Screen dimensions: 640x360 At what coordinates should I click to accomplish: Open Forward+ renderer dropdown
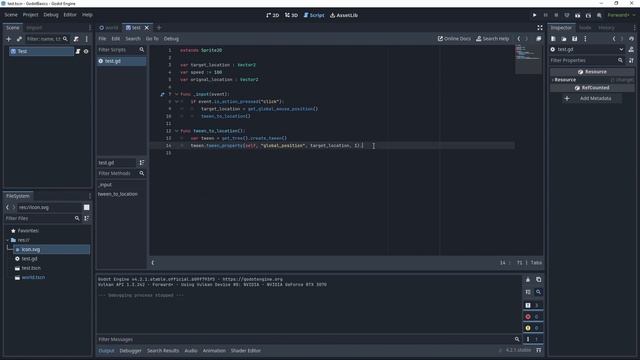pos(621,15)
